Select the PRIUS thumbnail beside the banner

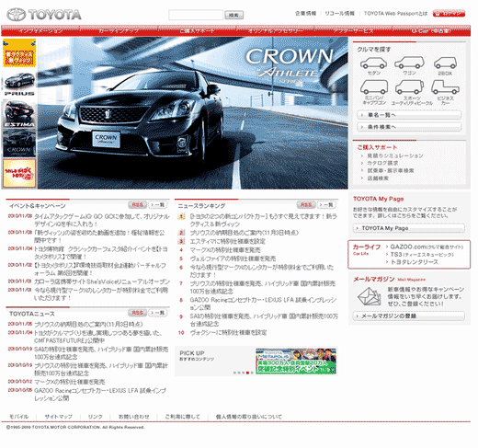click(x=19, y=84)
